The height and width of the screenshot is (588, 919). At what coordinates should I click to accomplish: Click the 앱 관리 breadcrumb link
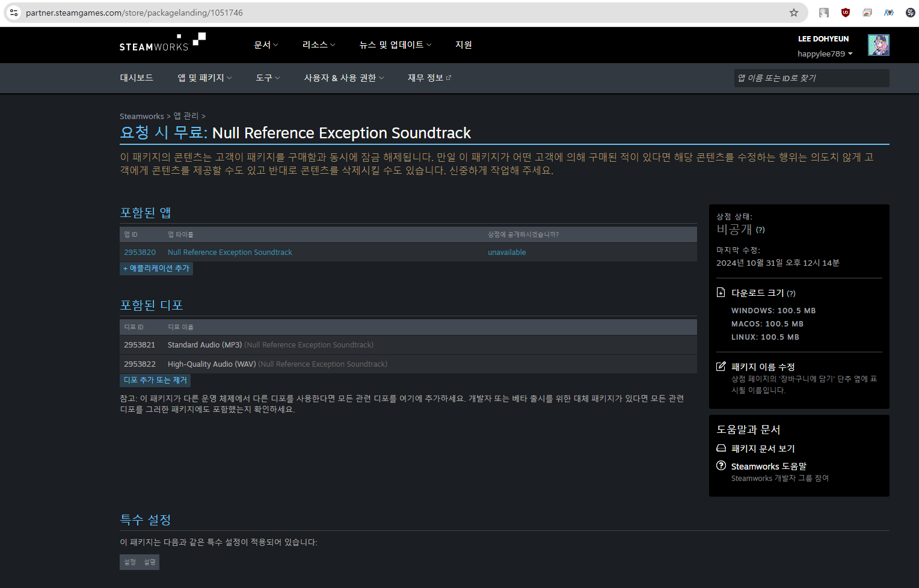click(186, 116)
